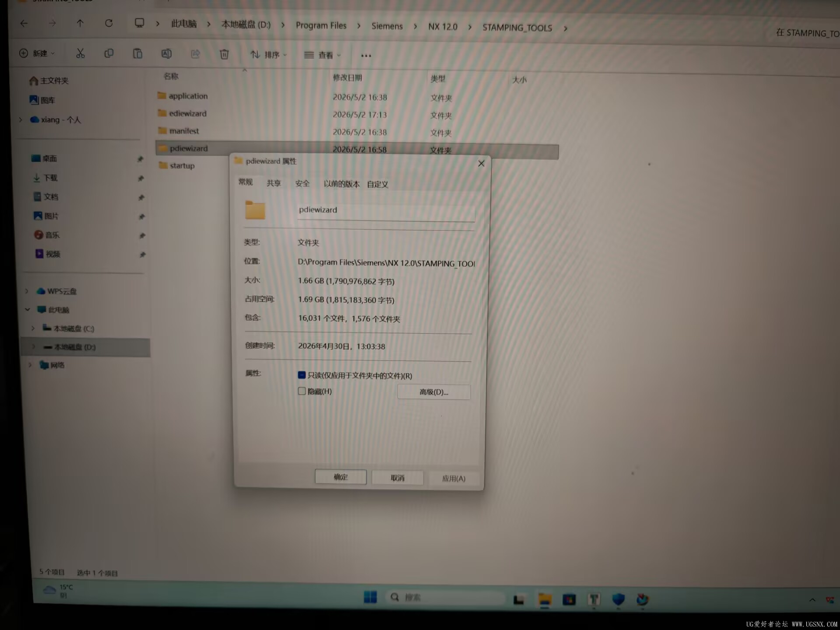The image size is (840, 630).
Task: Click 应用(A) in the properties dialog
Action: coord(454,479)
